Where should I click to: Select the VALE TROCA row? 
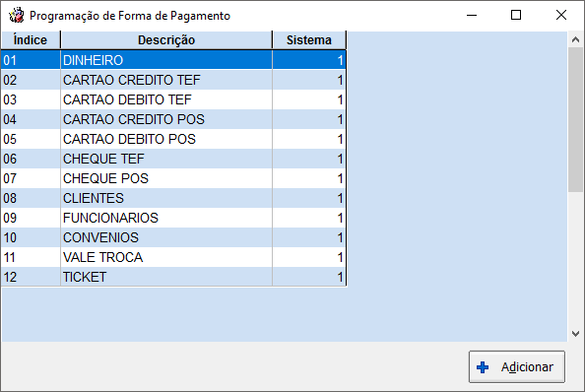[173, 257]
